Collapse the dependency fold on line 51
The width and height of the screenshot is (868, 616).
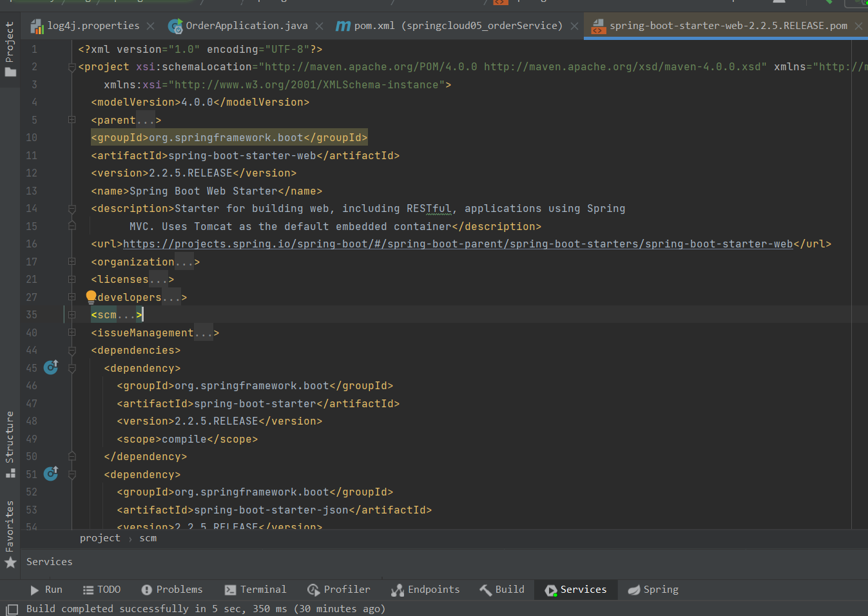click(72, 474)
